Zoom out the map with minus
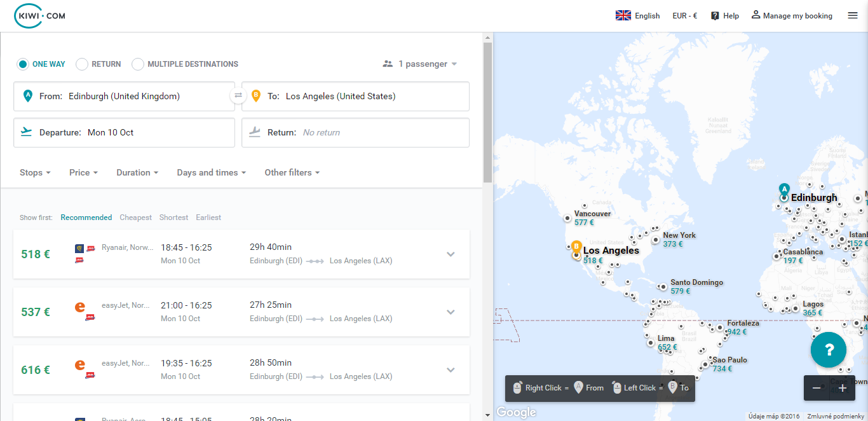This screenshot has width=868, height=421. [816, 388]
